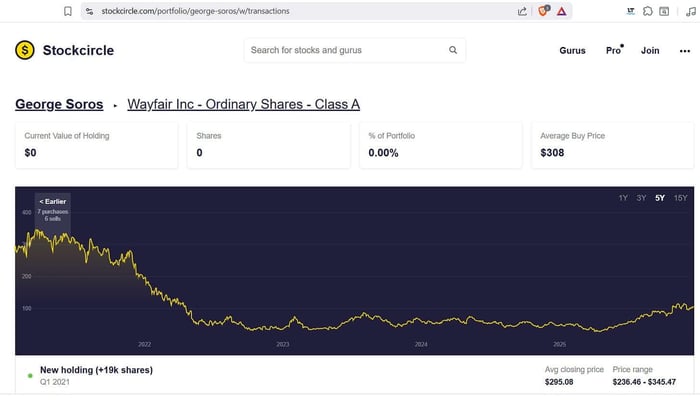Viewport: 700px width, 401px height.
Task: Click the Join button
Action: [x=650, y=50]
